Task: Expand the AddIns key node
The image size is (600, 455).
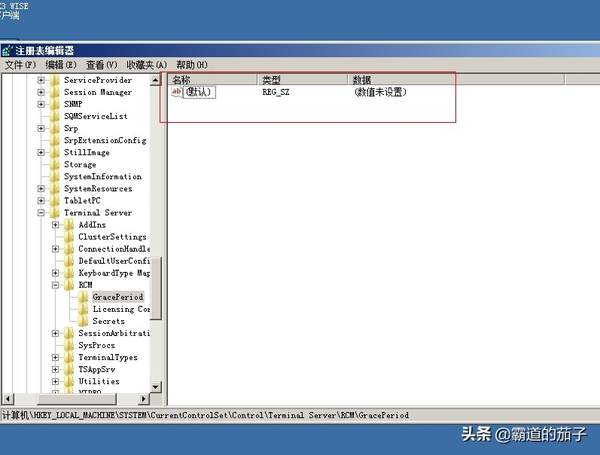Action: click(56, 225)
